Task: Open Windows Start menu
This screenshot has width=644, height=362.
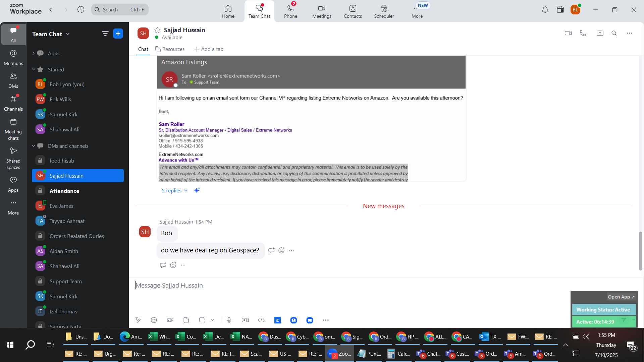Action: pos(10,345)
